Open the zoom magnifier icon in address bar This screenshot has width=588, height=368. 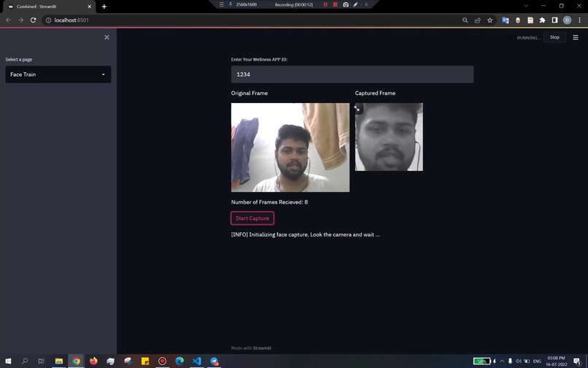(x=465, y=20)
